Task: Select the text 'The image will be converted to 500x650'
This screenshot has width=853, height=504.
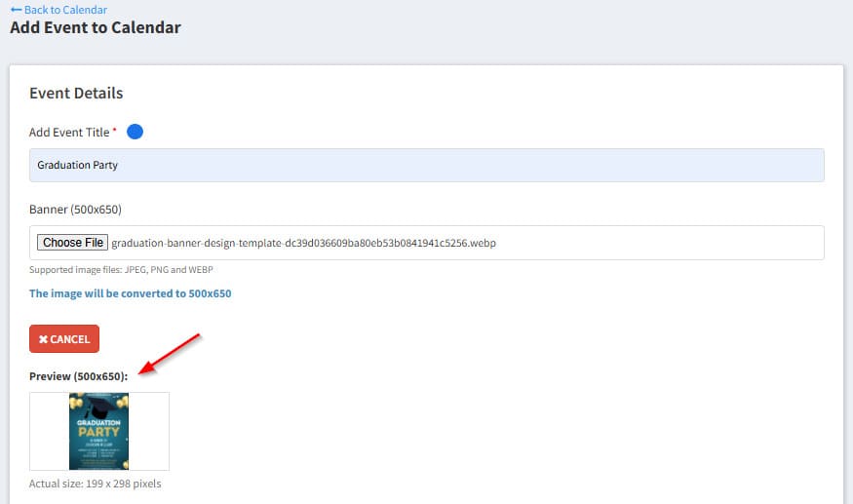Action: pos(130,293)
